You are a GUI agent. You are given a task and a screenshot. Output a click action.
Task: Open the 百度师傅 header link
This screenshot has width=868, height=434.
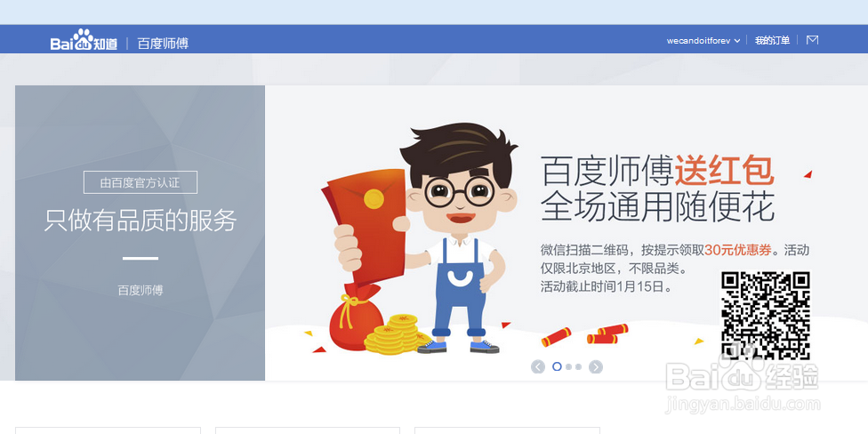pos(163,44)
